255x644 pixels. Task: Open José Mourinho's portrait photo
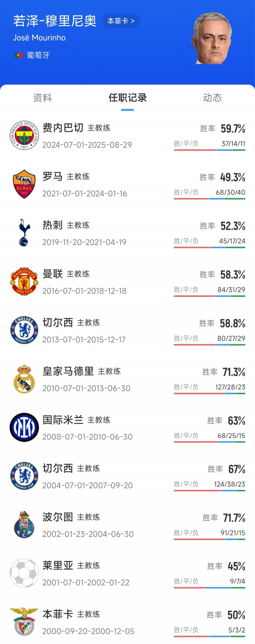point(212,38)
